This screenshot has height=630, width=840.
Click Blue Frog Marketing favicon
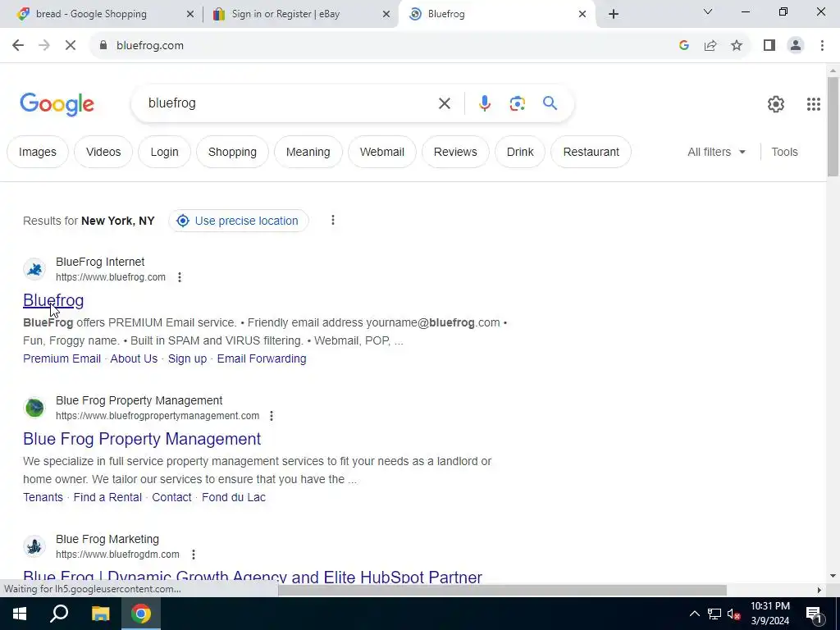tap(34, 546)
